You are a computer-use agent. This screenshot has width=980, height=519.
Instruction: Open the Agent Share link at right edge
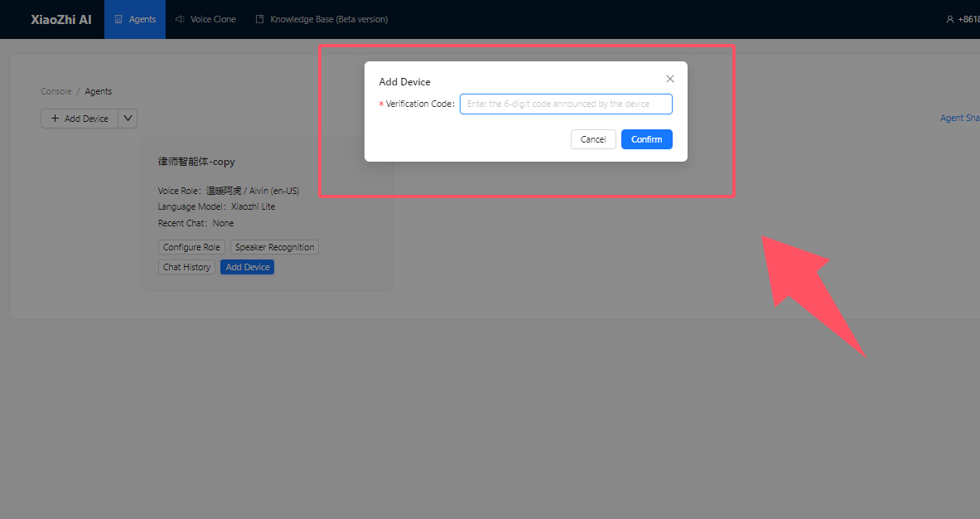pos(959,118)
